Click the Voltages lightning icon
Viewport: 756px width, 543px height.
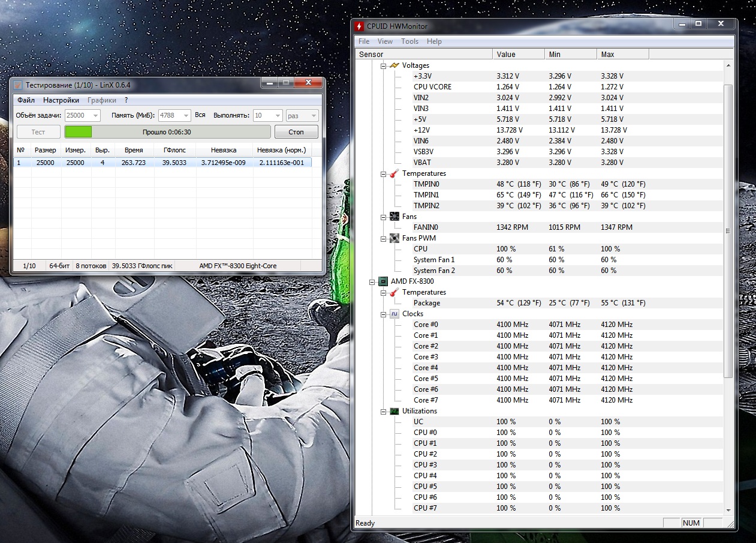coord(394,65)
